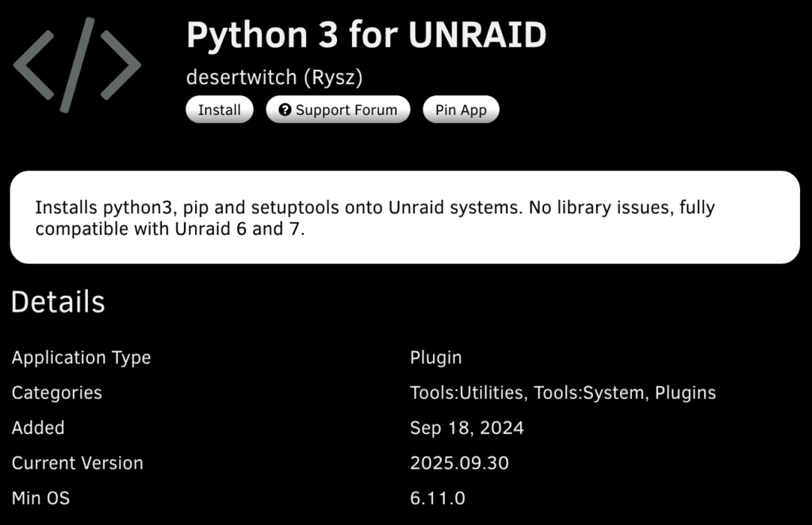Pin this app with Pin App
Screen dimensions: 812x525
click(461, 110)
